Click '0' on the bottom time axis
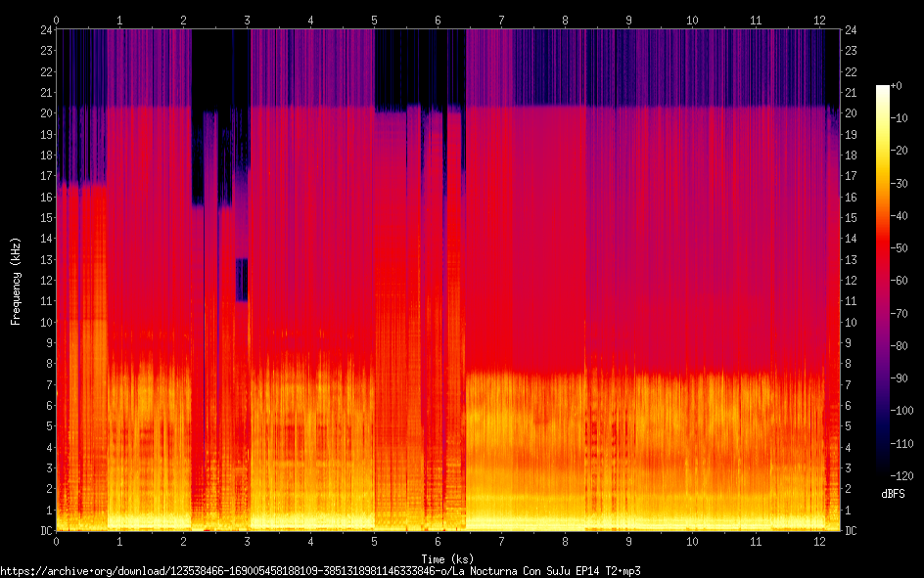924x578 pixels. pos(56,542)
